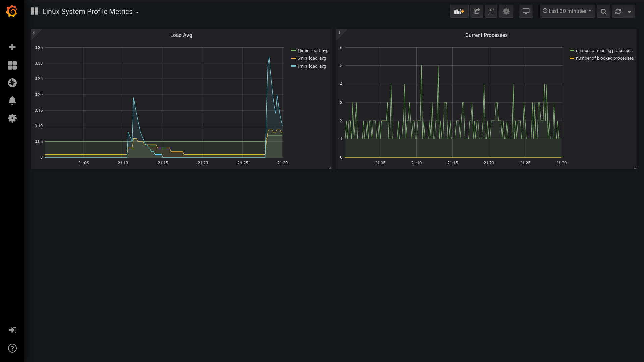This screenshot has height=362, width=644.
Task: Open dashboard settings gear in toolbar
Action: (506, 11)
